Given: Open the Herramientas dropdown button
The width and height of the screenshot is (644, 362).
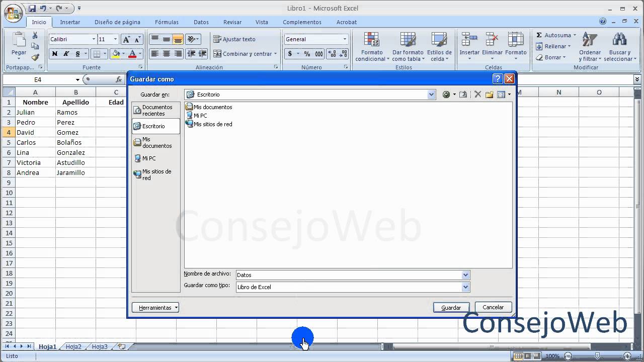Looking at the screenshot, I should pos(155,307).
